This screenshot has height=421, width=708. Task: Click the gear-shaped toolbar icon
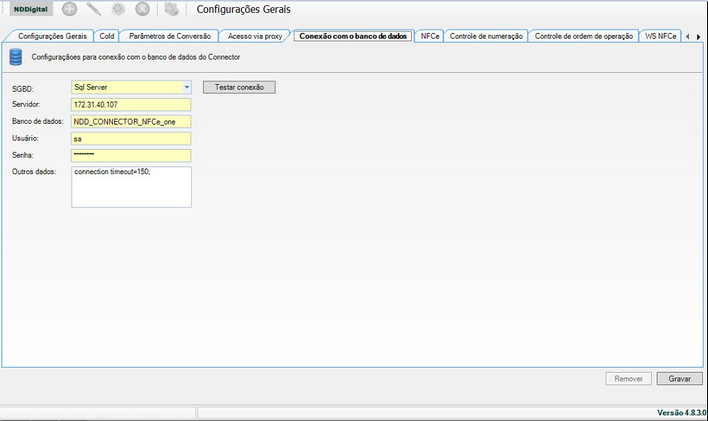(118, 10)
